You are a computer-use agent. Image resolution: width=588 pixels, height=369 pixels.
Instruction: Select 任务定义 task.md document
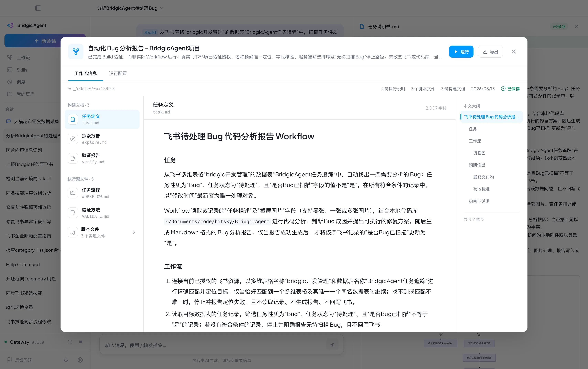[x=102, y=119]
